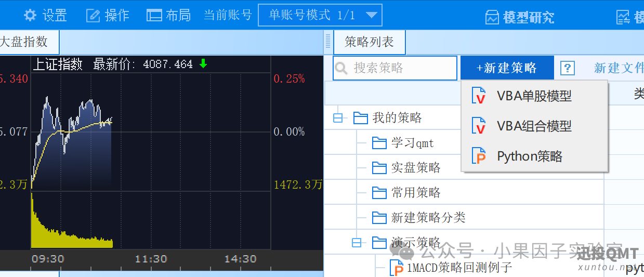Click the green down arrow indicator
This screenshot has width=644, height=277.
point(203,64)
